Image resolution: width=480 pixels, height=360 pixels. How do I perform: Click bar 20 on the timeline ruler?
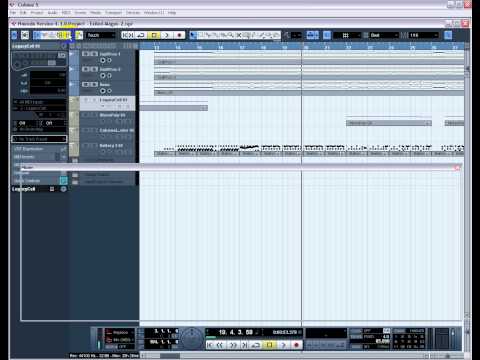[306, 47]
